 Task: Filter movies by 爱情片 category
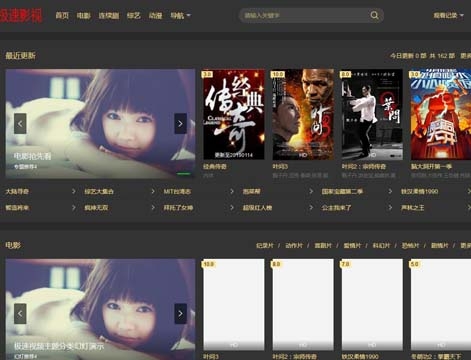point(352,245)
